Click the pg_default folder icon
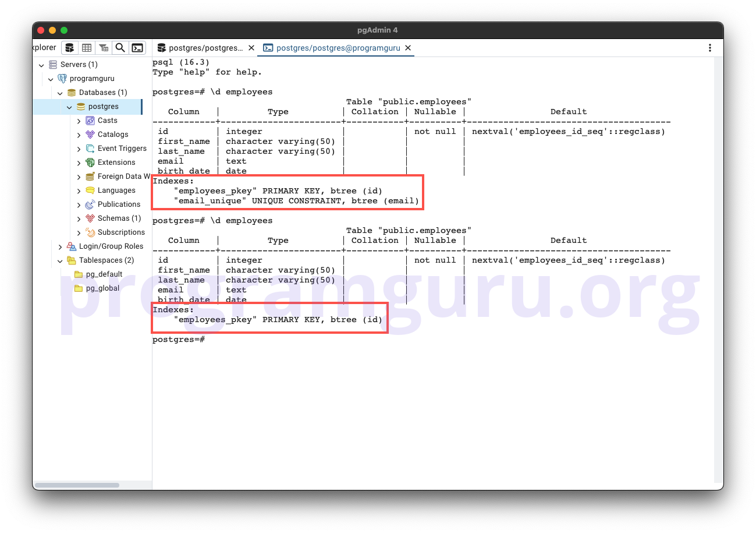 pos(79,274)
